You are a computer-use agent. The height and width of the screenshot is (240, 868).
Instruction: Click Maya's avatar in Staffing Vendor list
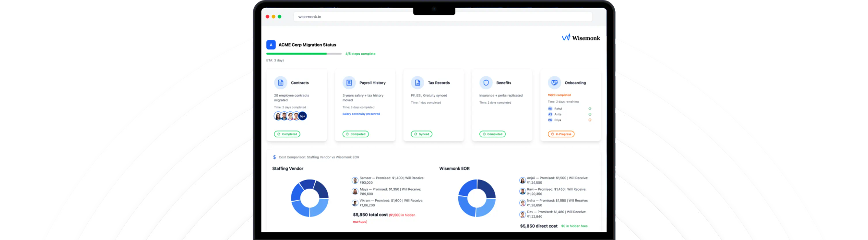pyautogui.click(x=355, y=192)
